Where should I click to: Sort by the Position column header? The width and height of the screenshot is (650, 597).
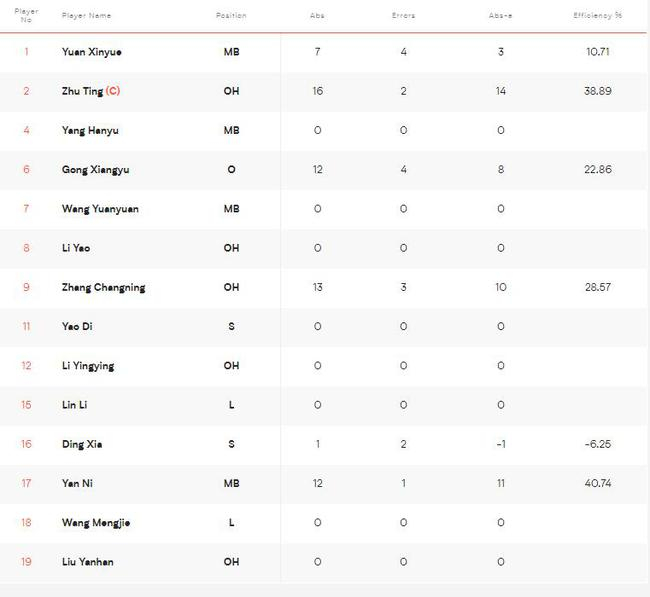point(231,16)
